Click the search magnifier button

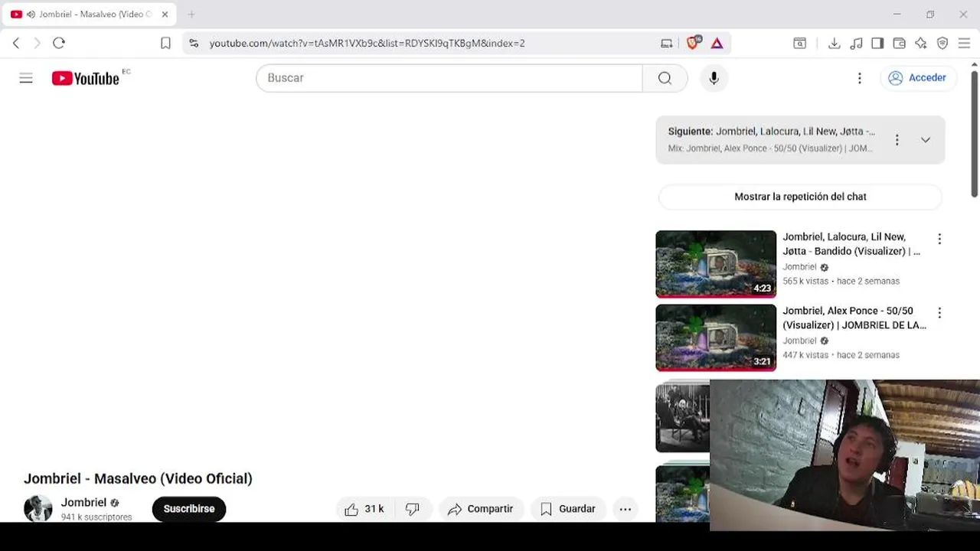665,78
